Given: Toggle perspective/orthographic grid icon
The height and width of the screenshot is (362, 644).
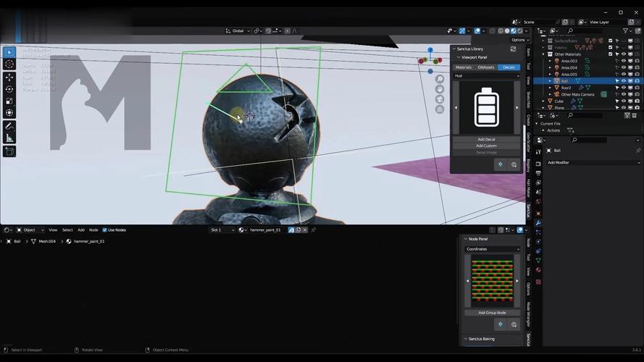Looking at the screenshot, I should [440, 109].
